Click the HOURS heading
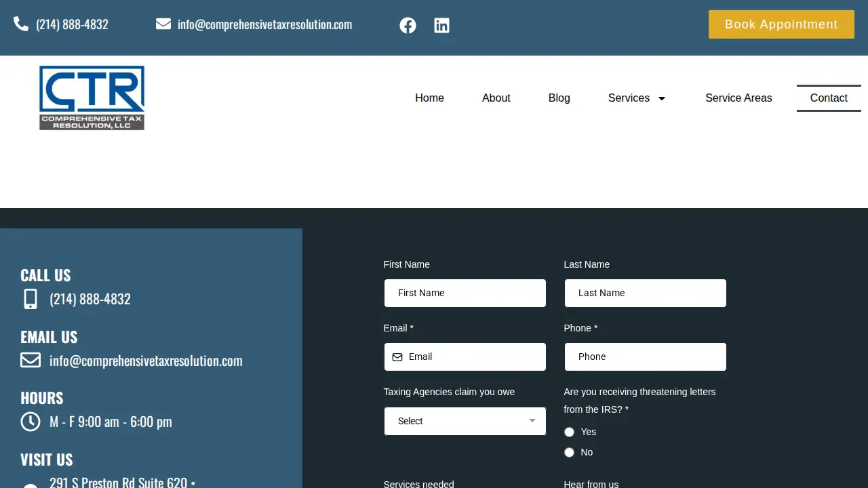The height and width of the screenshot is (488, 868). 42,398
